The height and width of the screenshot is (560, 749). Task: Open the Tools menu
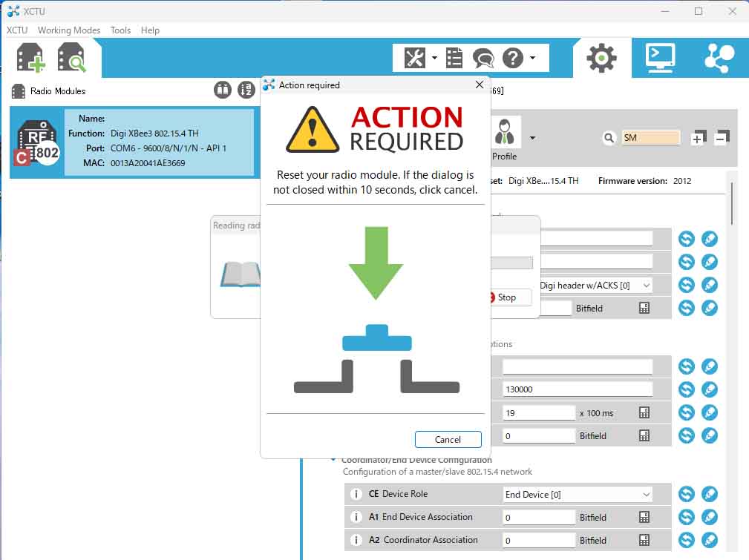tap(120, 30)
